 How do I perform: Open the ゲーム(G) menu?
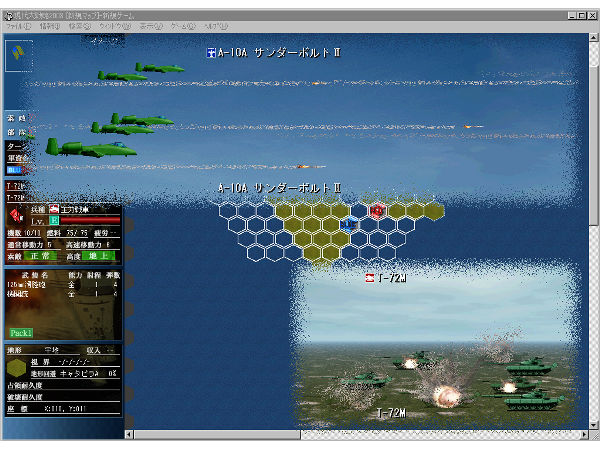click(x=183, y=26)
